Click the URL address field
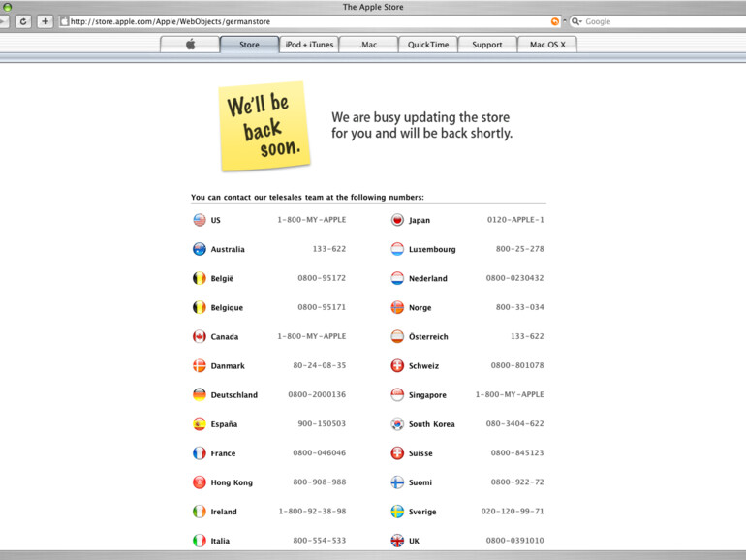 [309, 21]
